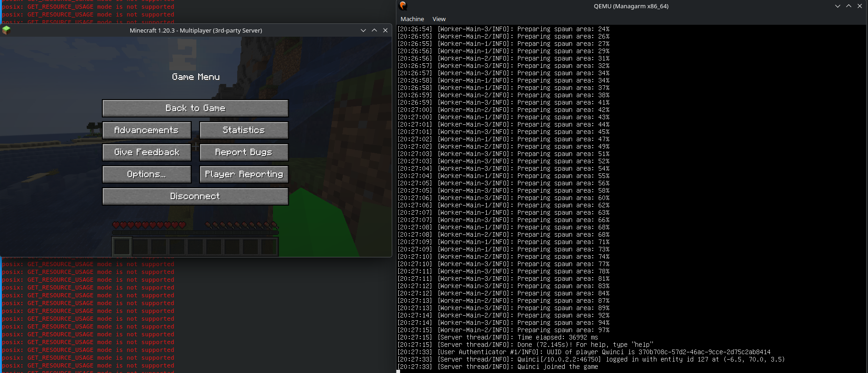Click the 'Preparing spawn area: 51%' line
Viewport: 868px width, 373px height.
[x=503, y=154]
